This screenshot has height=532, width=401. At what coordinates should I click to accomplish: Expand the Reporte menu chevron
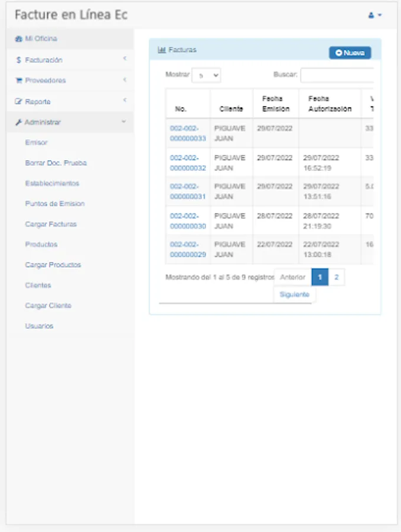(125, 100)
